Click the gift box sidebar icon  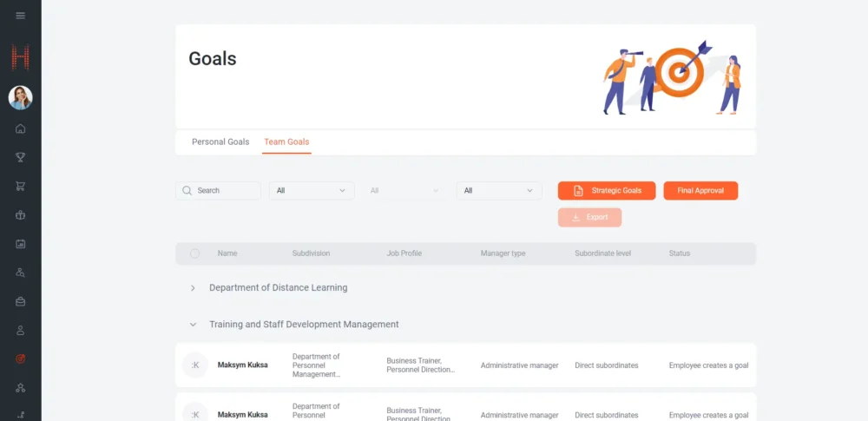coord(21,215)
